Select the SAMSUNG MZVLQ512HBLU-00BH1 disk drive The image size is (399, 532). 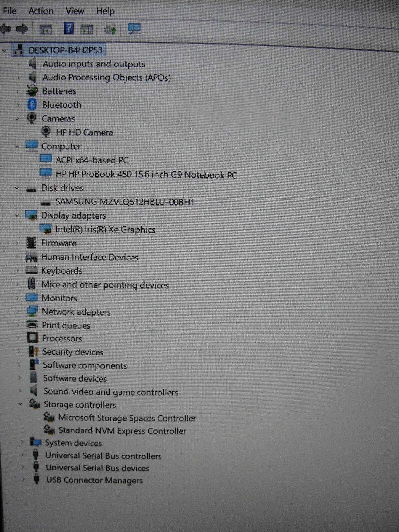pos(124,202)
